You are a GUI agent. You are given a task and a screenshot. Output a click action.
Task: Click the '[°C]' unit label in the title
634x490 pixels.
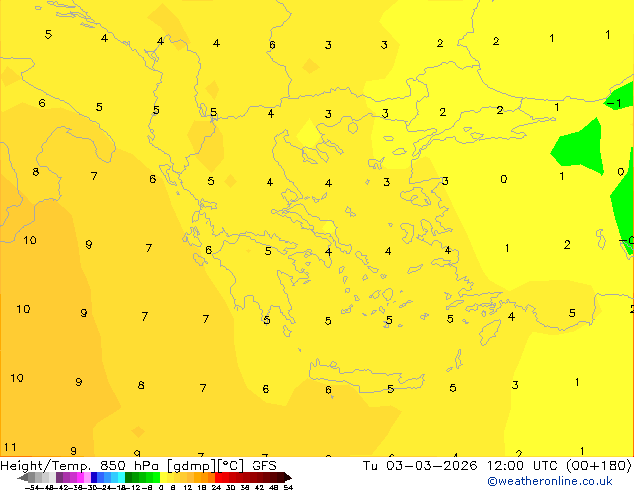tap(231, 466)
